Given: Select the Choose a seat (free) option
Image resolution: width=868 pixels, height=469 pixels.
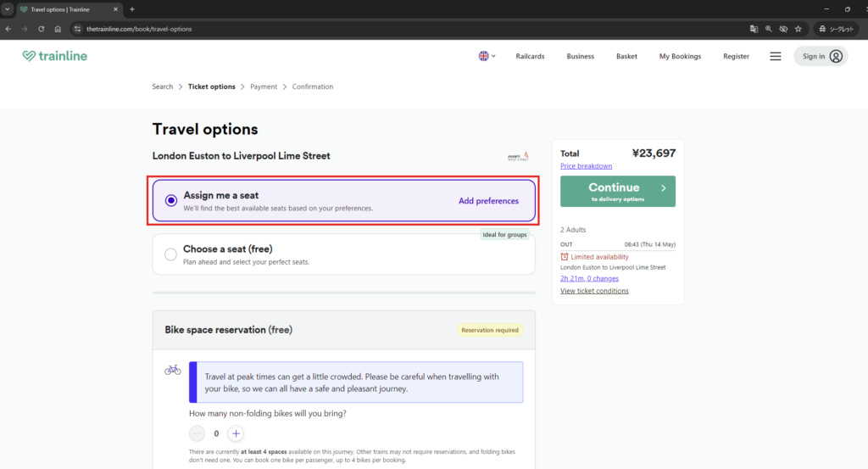Looking at the screenshot, I should pos(171,254).
